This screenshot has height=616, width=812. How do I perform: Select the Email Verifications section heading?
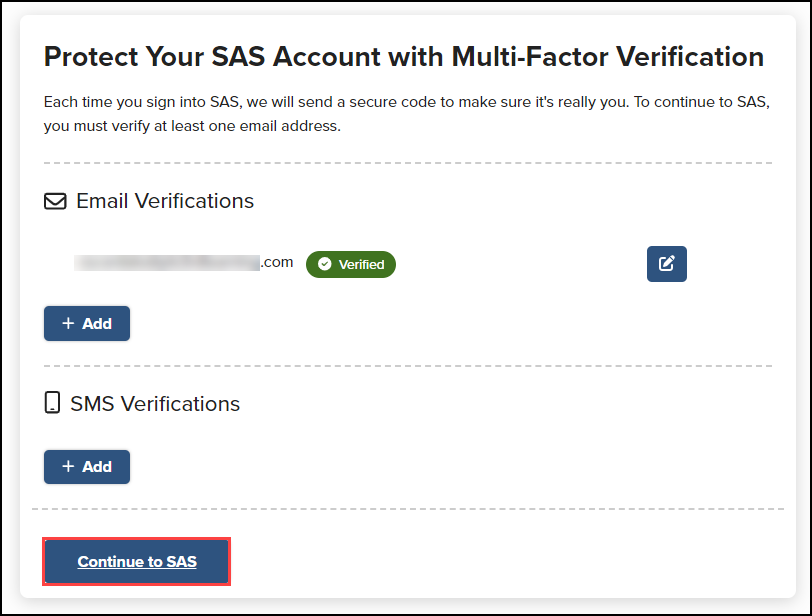pyautogui.click(x=164, y=201)
